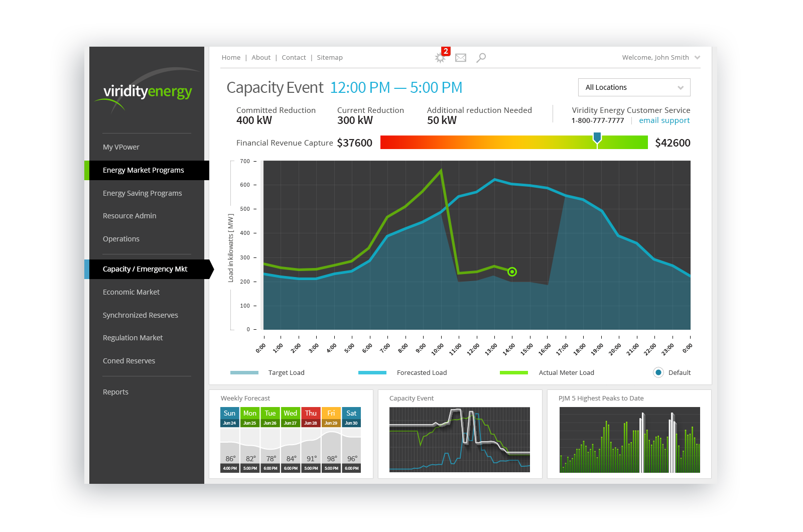The width and height of the screenshot is (803, 532).
Task: Click the 12:00 PM — 5:00 PM event time
Action: (396, 88)
